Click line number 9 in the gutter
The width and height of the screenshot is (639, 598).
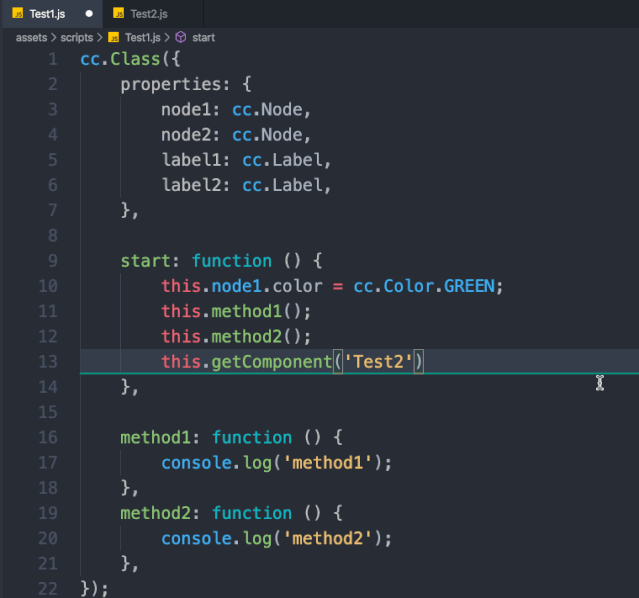click(53, 261)
